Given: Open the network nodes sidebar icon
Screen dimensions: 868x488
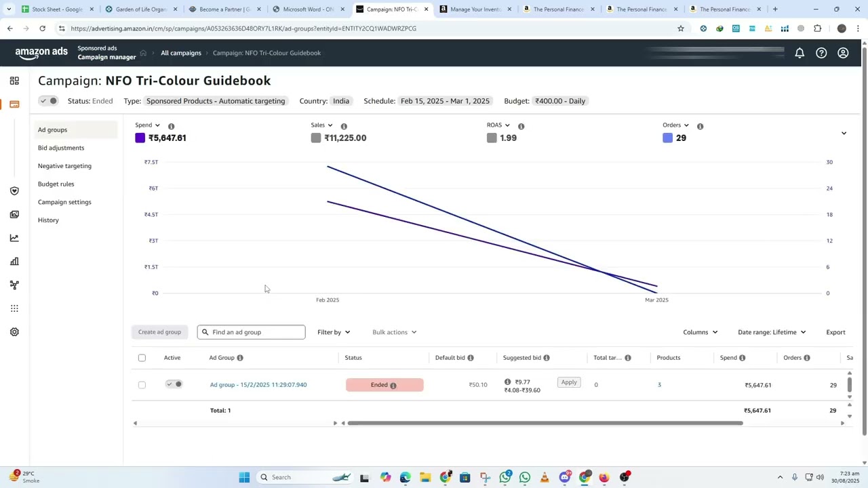Looking at the screenshot, I should (14, 285).
